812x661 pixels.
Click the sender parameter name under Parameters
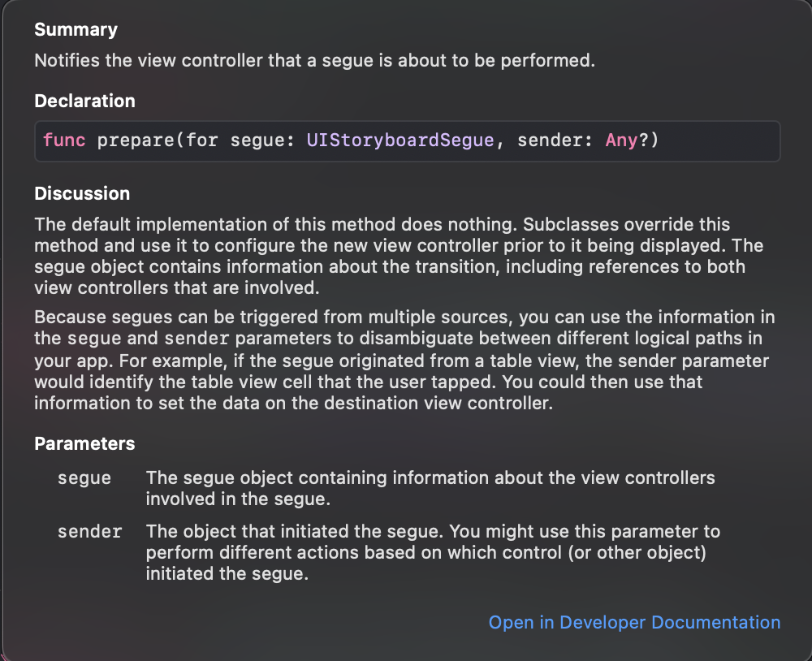click(89, 533)
